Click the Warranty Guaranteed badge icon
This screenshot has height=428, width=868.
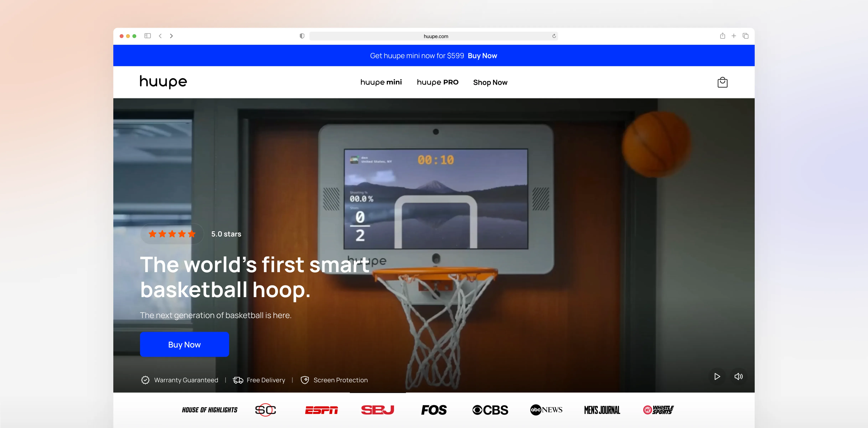point(145,380)
